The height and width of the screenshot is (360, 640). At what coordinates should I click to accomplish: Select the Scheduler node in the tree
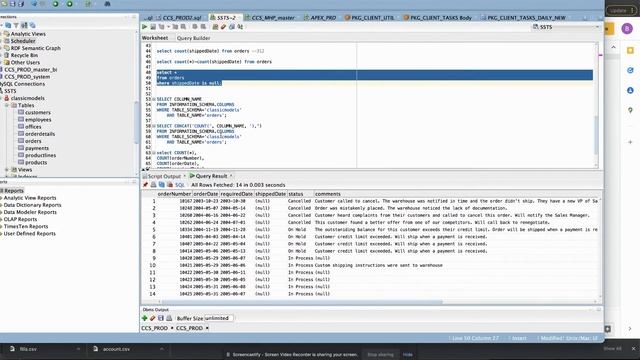pos(22,41)
